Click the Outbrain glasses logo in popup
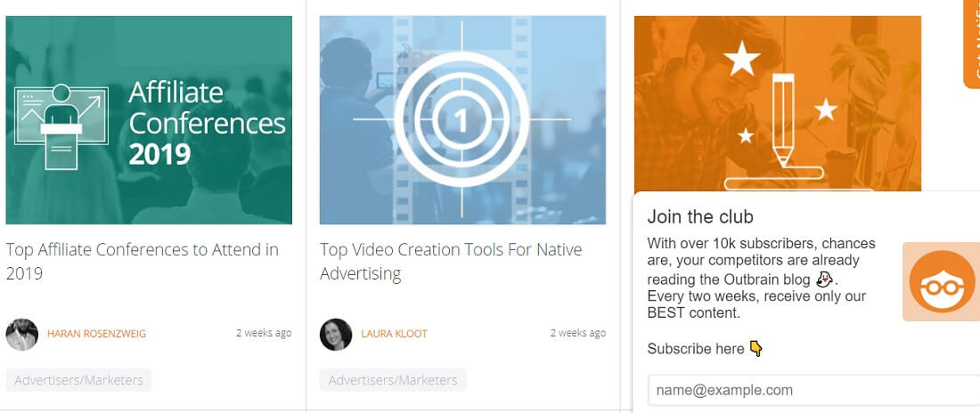The height and width of the screenshot is (413, 980). [x=942, y=281]
